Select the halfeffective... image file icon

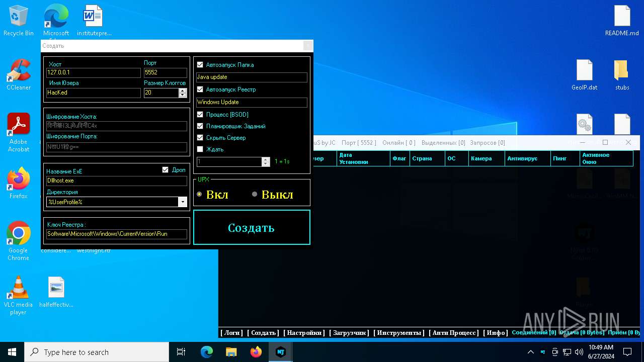[56, 292]
